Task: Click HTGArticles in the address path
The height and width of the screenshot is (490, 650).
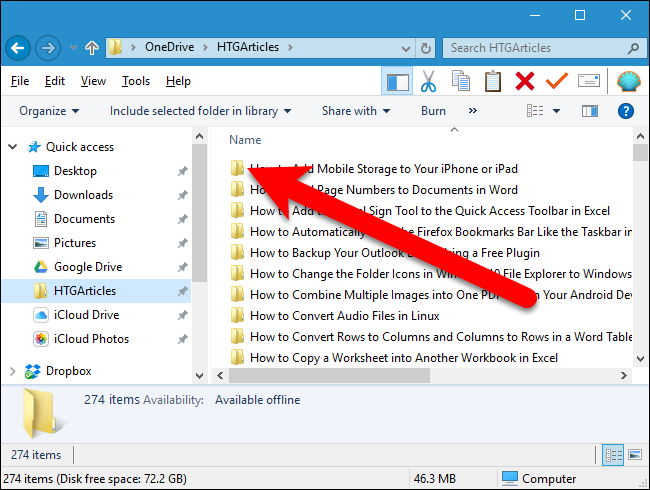Action: point(248,47)
